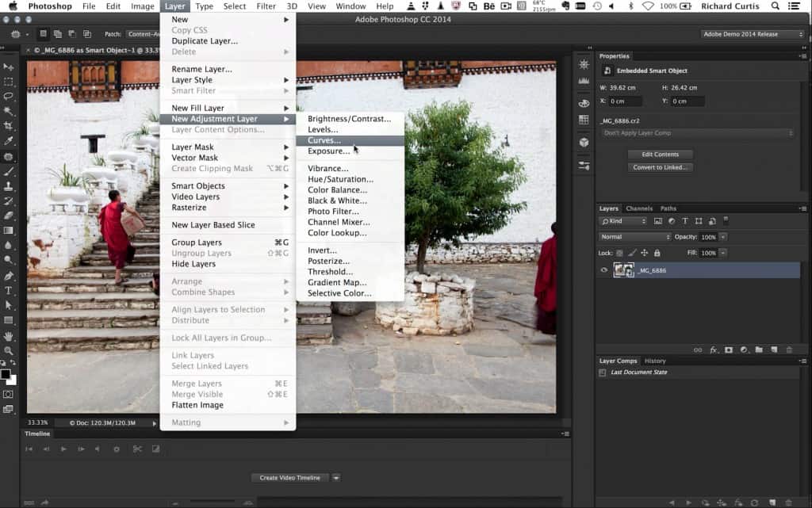Select the Rectangular Marquee tool

tap(8, 82)
